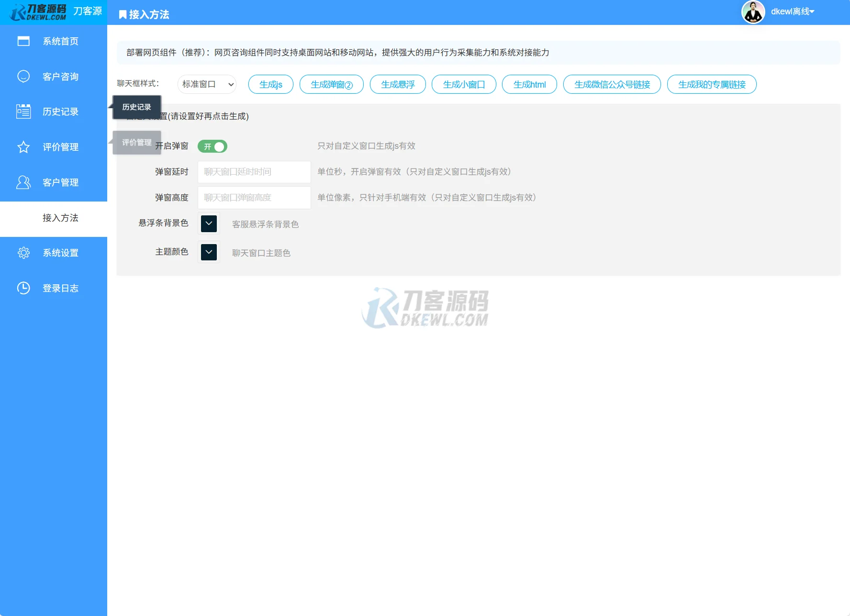Expand the 主题颜色 color dropdown
Image resolution: width=850 pixels, height=616 pixels.
pyautogui.click(x=208, y=252)
